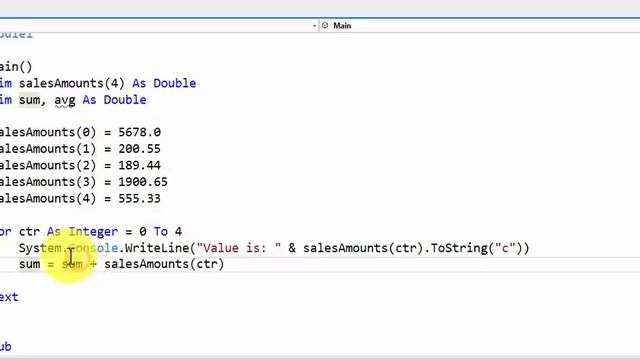
Task: Click the 'avg' variable with squiggly underline
Action: click(65, 100)
